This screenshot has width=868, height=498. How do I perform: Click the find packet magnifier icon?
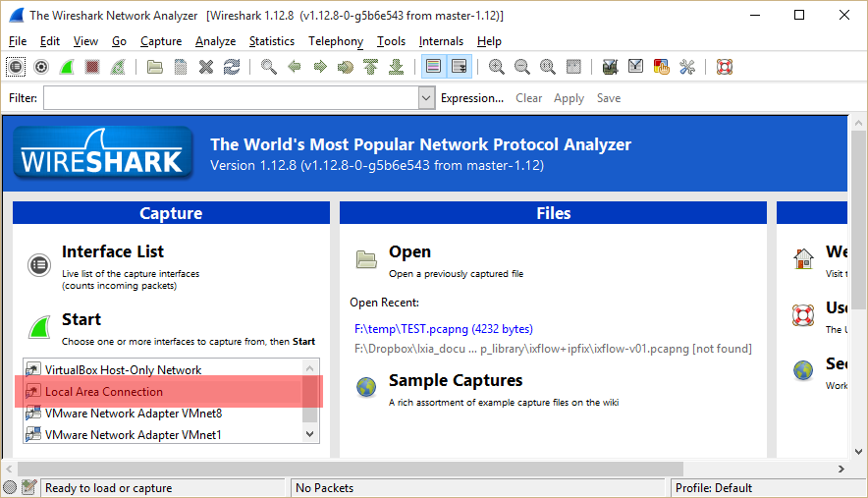click(269, 67)
